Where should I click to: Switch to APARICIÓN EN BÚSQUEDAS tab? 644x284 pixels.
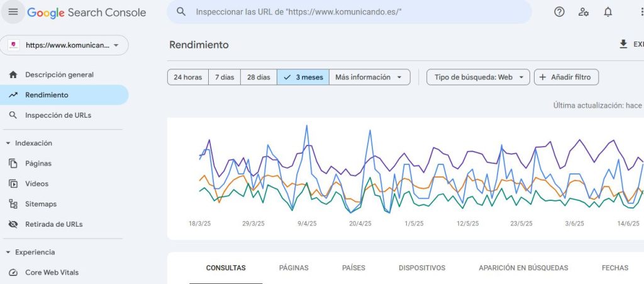click(523, 268)
